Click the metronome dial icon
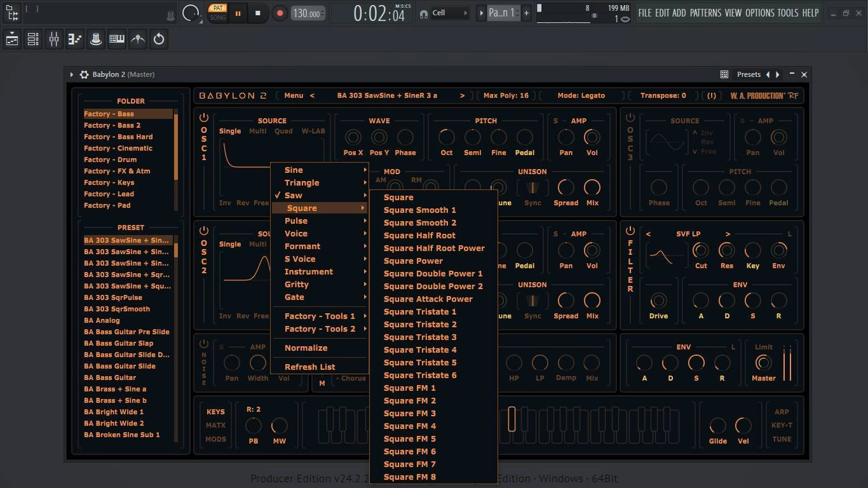868x488 pixels. point(191,13)
